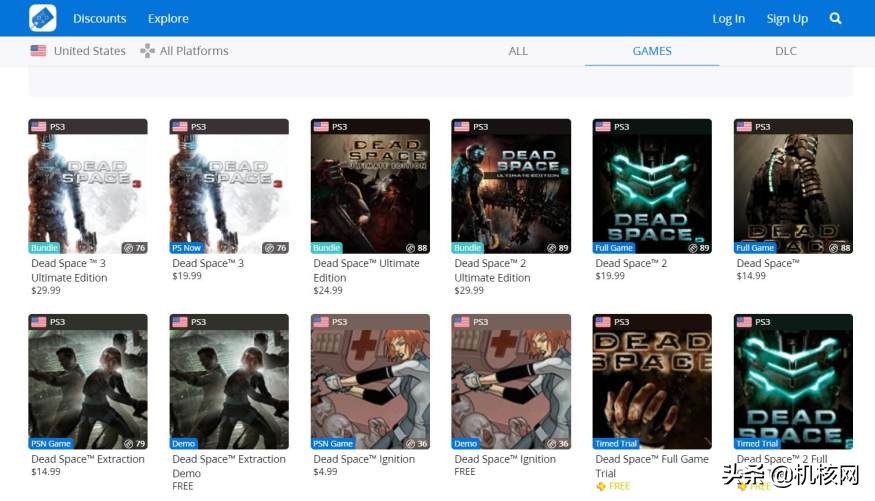Open Dead Space Full Game Trial cover
The height and width of the screenshot is (501, 875).
pos(652,382)
